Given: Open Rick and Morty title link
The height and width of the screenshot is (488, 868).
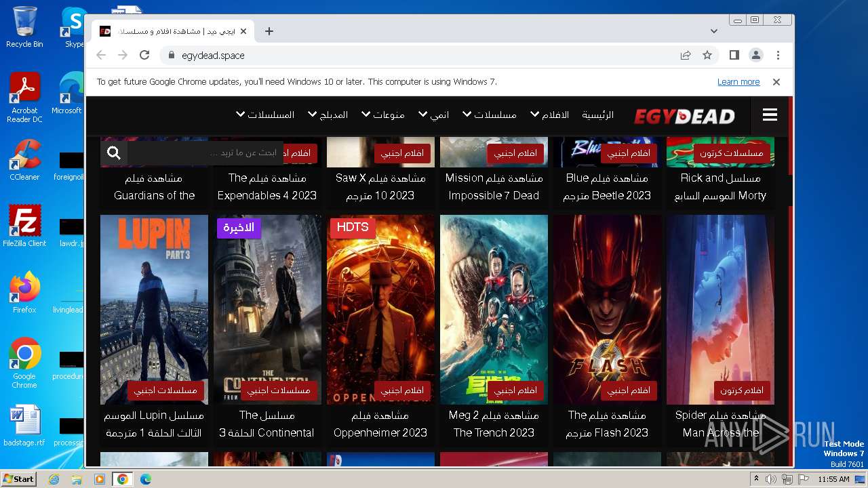Looking at the screenshot, I should 720,187.
